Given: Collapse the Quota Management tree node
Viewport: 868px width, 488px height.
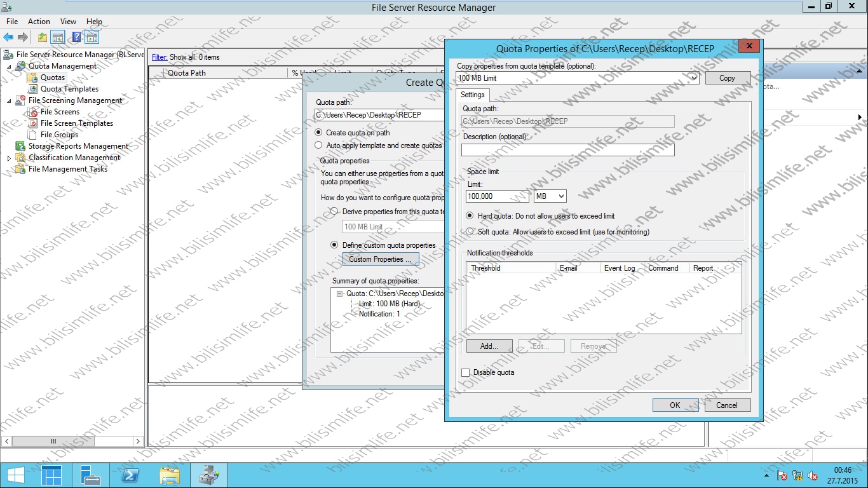Looking at the screenshot, I should (x=9, y=66).
